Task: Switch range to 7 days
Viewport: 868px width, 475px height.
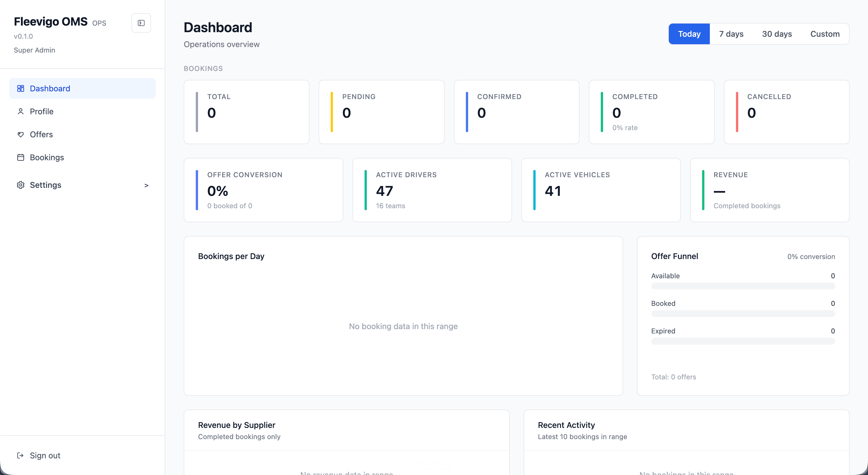Action: point(731,34)
